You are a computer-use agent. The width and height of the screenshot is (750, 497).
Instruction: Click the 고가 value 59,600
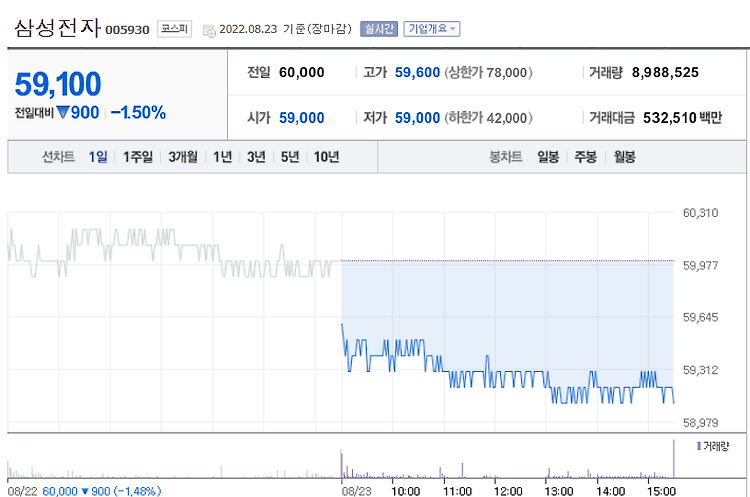417,72
